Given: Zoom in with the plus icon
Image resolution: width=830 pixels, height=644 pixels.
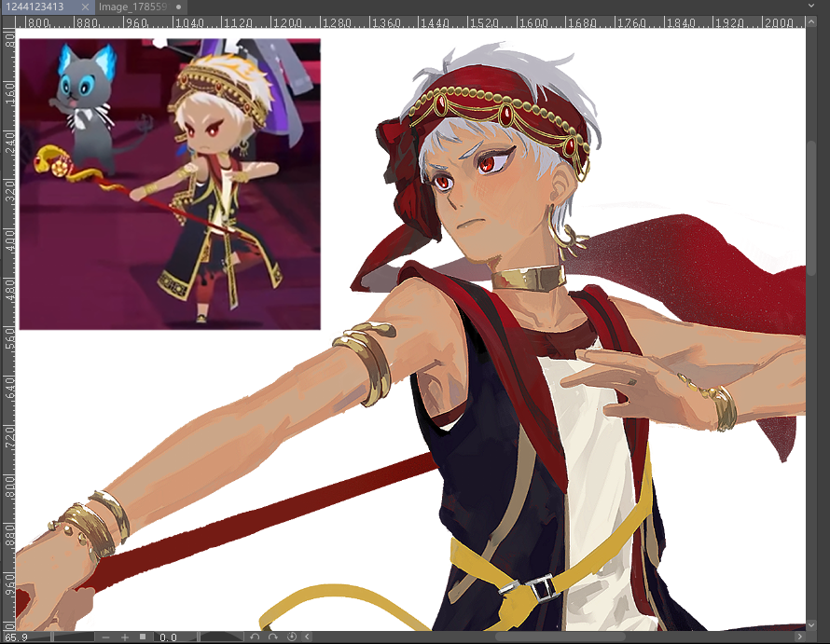Looking at the screenshot, I should [125, 637].
